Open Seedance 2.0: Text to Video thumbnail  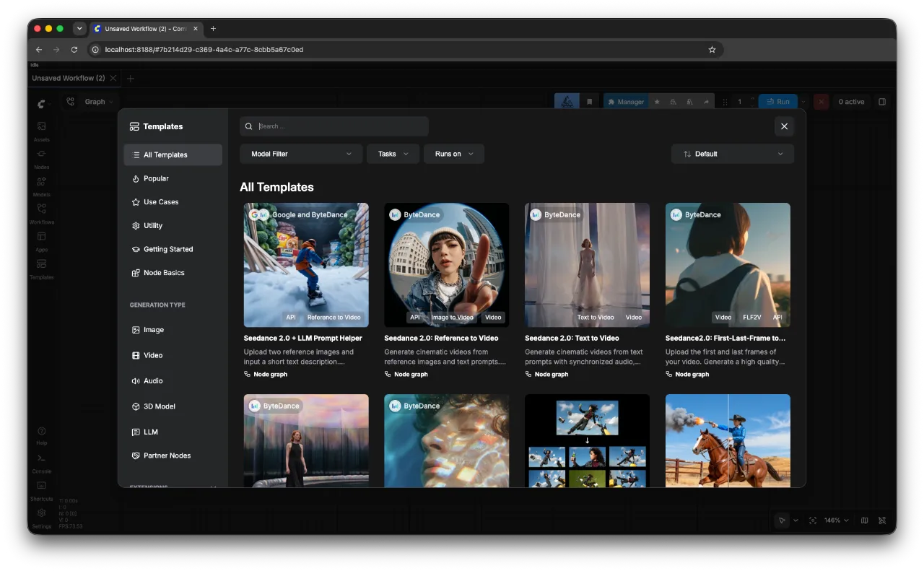pyautogui.click(x=587, y=265)
